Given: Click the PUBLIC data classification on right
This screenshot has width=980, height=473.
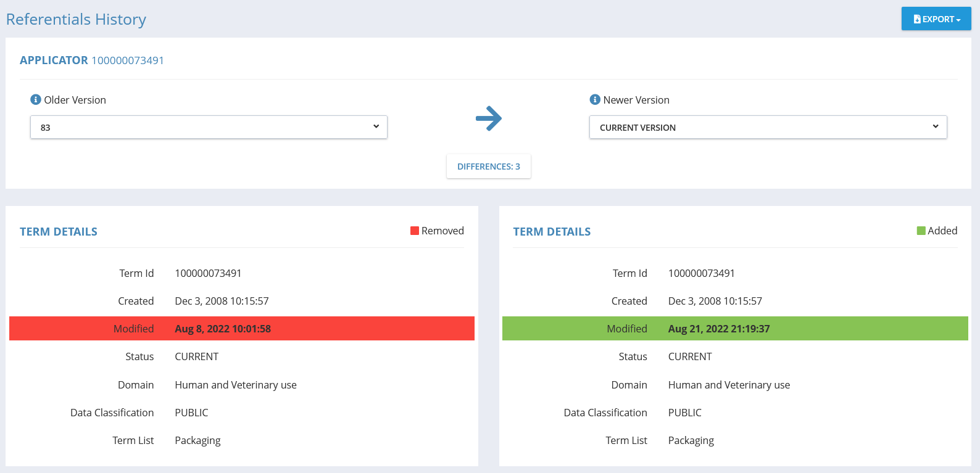Looking at the screenshot, I should (684, 413).
